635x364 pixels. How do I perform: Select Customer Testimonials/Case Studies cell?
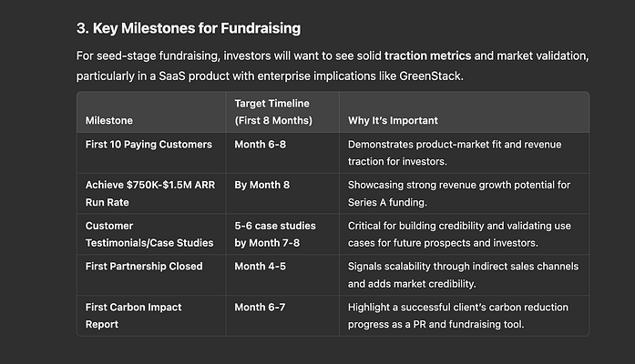[149, 234]
